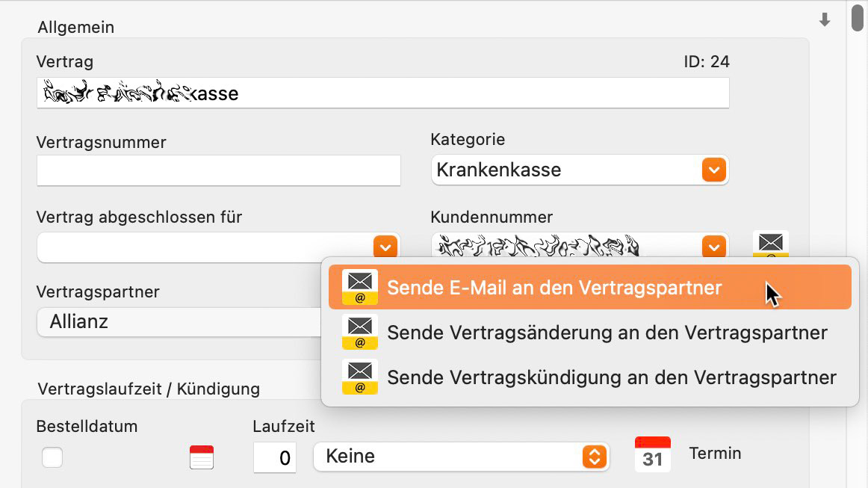Click the vertical scrollbar thumb
868x488 pixels.
click(x=858, y=18)
